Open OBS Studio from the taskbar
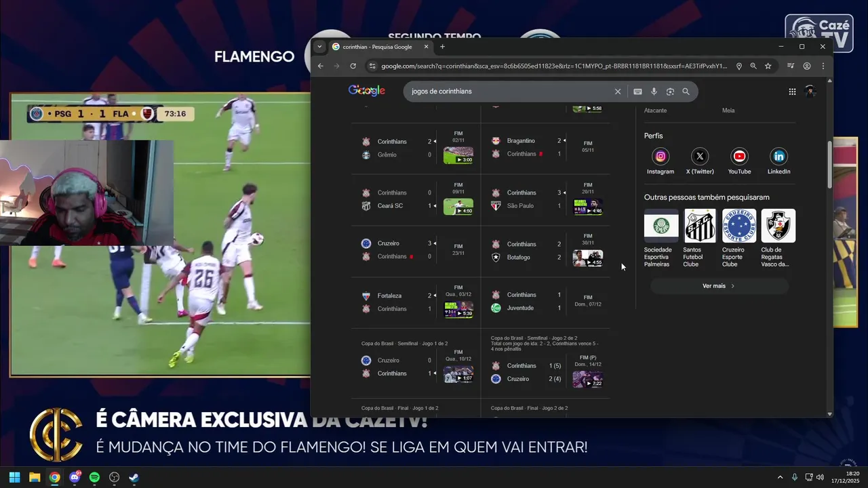 click(x=115, y=477)
